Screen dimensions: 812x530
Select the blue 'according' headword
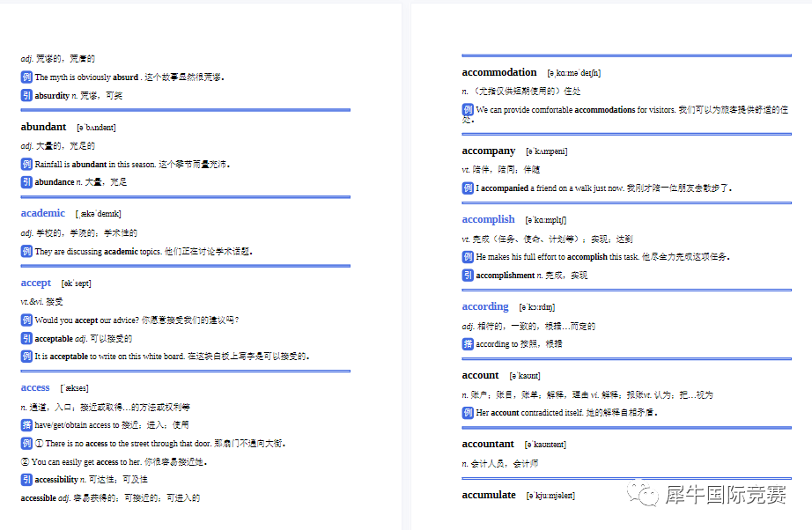[x=485, y=306]
